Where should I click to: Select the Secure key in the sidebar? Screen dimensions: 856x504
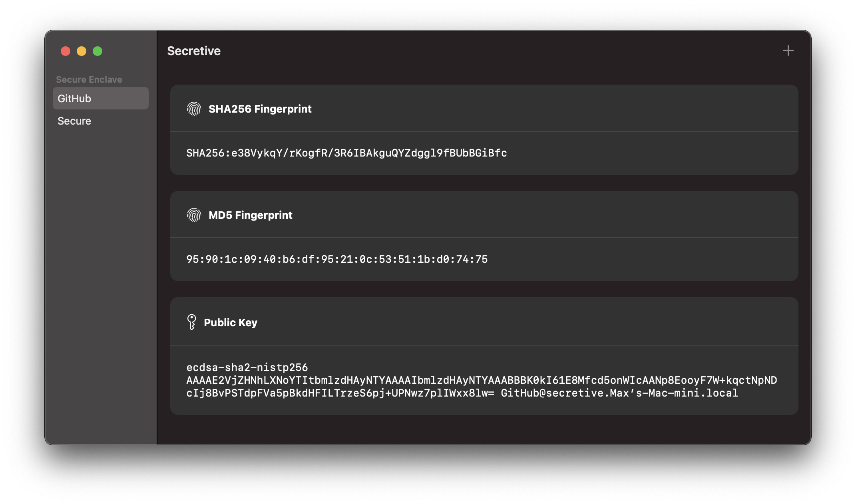point(100,121)
